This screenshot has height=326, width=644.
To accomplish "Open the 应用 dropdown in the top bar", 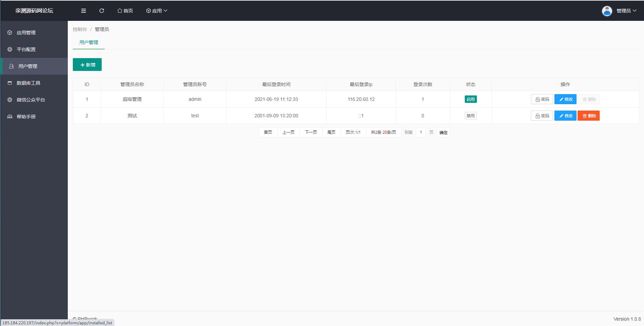I will [x=156, y=10].
